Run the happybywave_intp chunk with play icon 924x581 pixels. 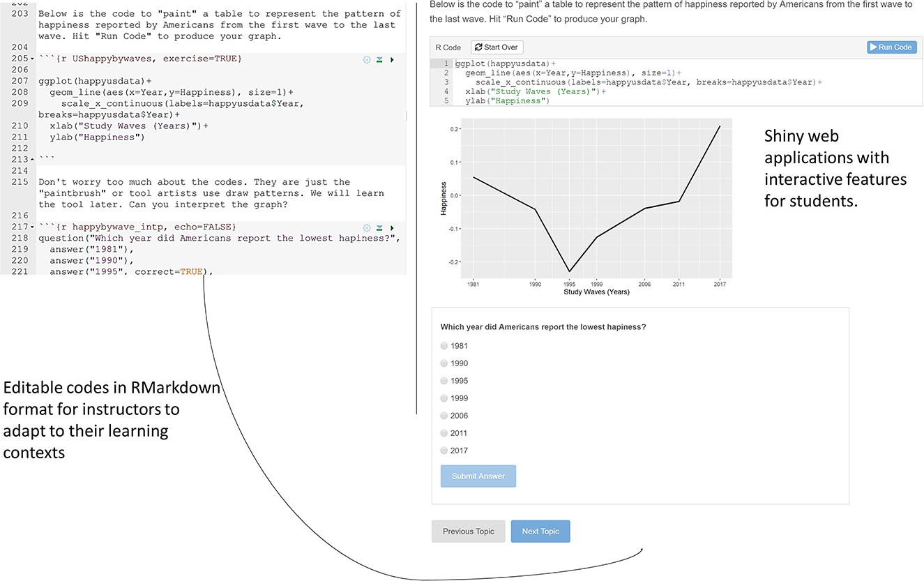point(392,227)
